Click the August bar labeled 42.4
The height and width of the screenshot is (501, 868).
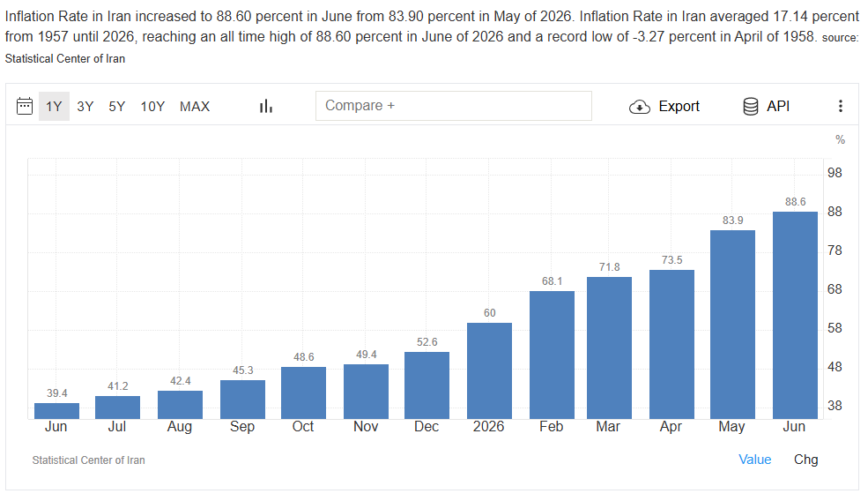[180, 405]
